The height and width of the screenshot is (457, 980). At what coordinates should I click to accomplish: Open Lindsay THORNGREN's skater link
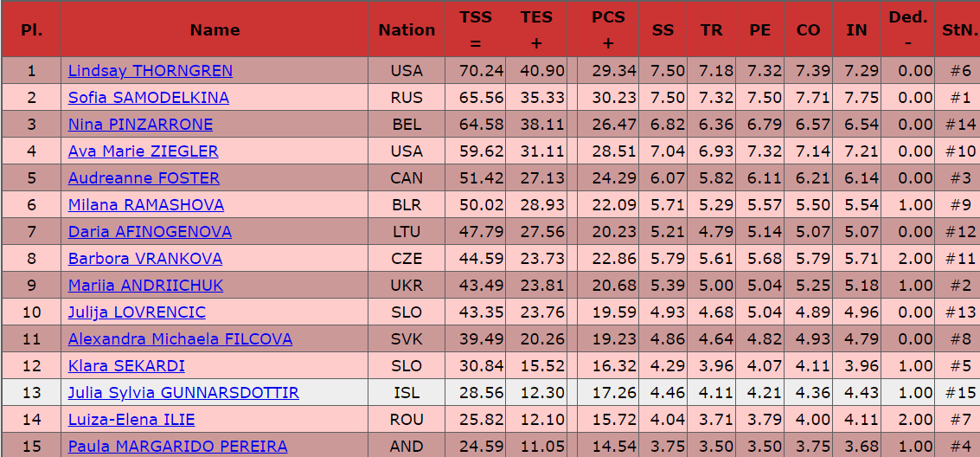[151, 71]
